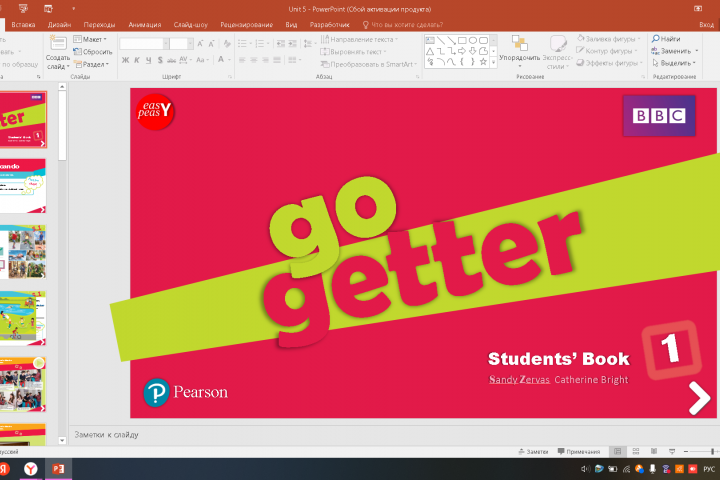Select the star shape in gallery
The image size is (720, 480).
483,62
